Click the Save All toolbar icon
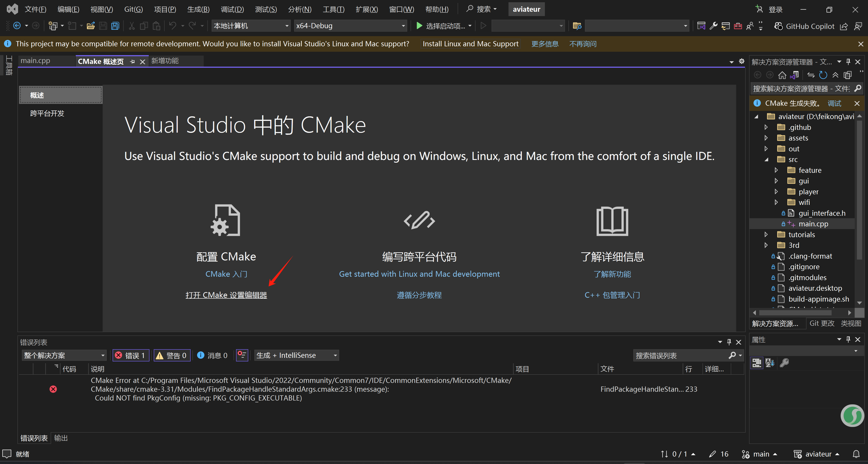868x464 pixels. 115,26
